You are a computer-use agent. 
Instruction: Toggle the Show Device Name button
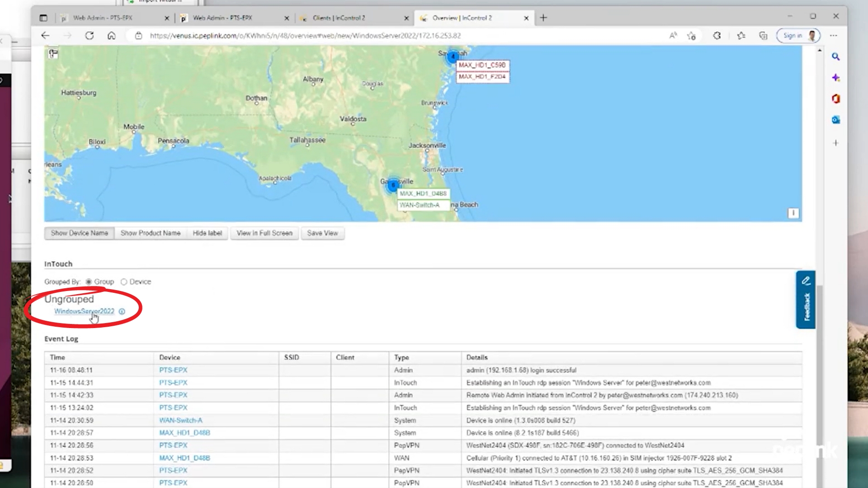pos(80,233)
